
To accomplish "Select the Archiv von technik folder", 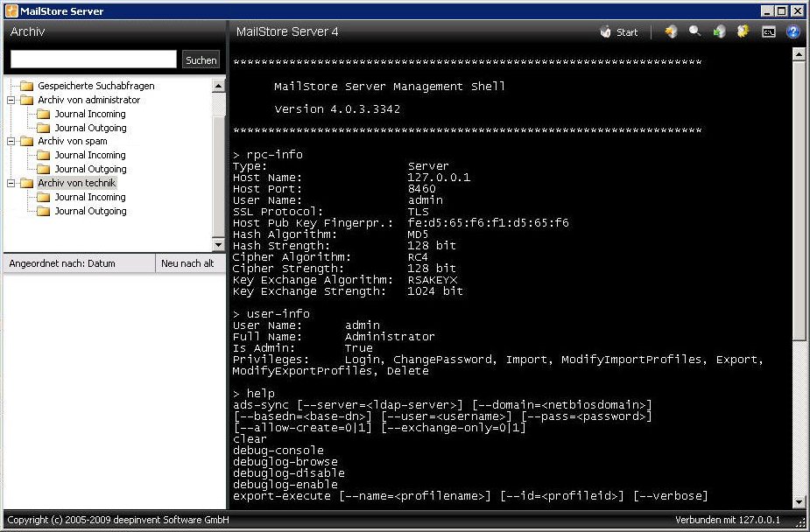I will click(x=76, y=183).
